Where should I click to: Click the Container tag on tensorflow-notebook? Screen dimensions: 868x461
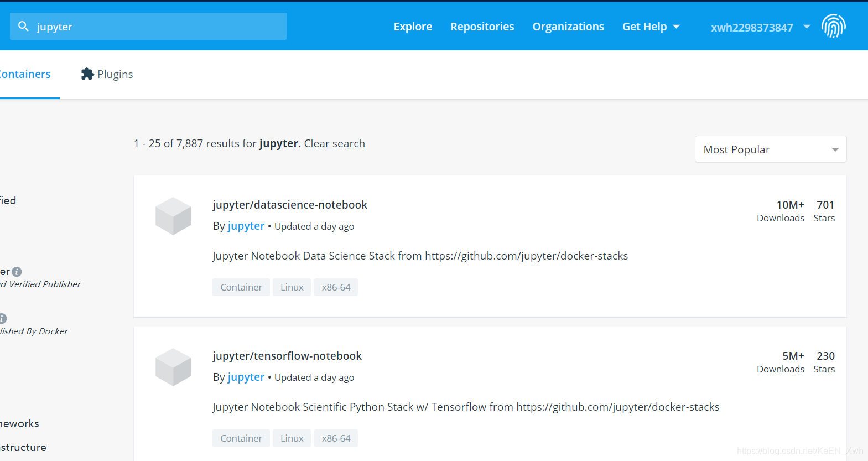(241, 438)
